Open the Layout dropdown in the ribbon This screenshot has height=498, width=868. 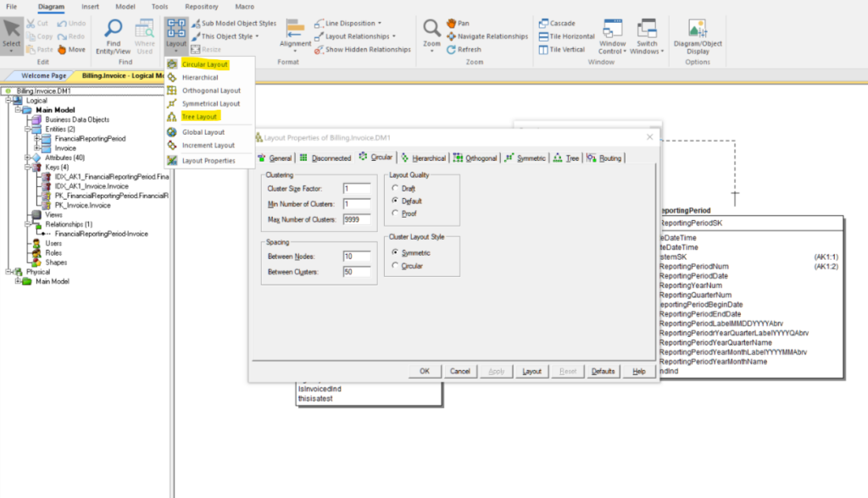point(176,36)
